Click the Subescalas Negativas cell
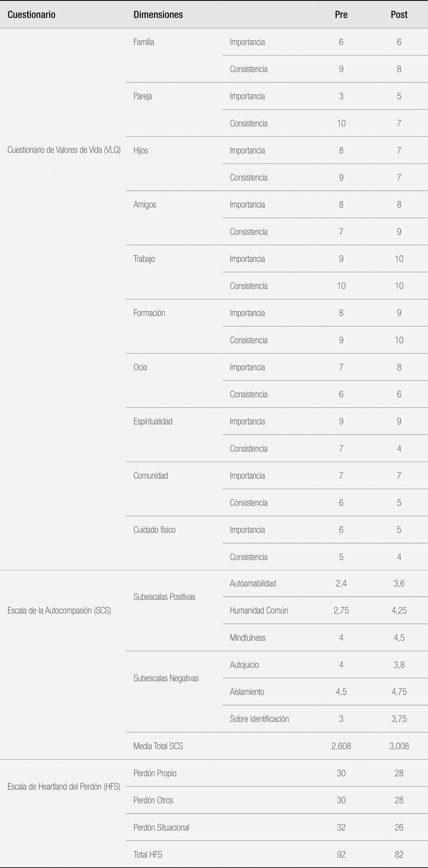Image resolution: width=428 pixels, height=868 pixels. [166, 678]
